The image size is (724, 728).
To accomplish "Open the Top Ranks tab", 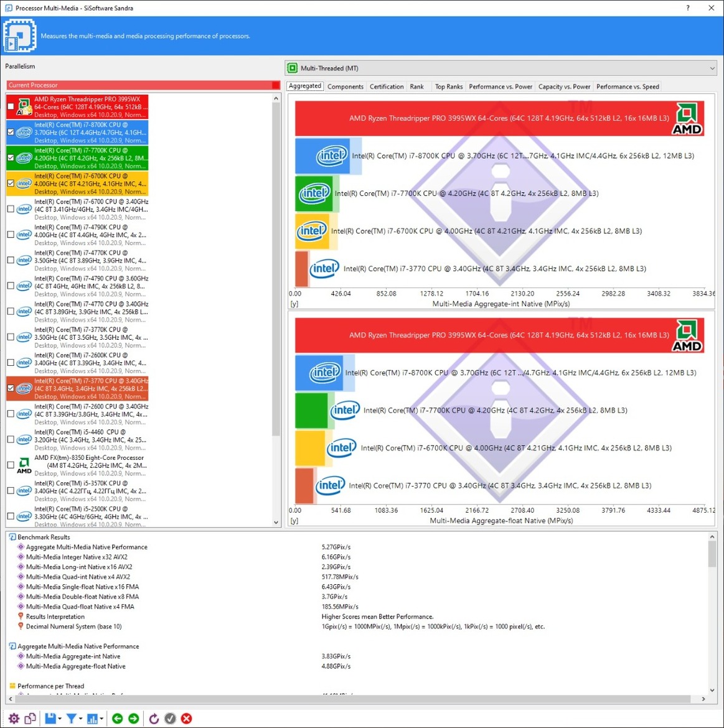I will (449, 86).
